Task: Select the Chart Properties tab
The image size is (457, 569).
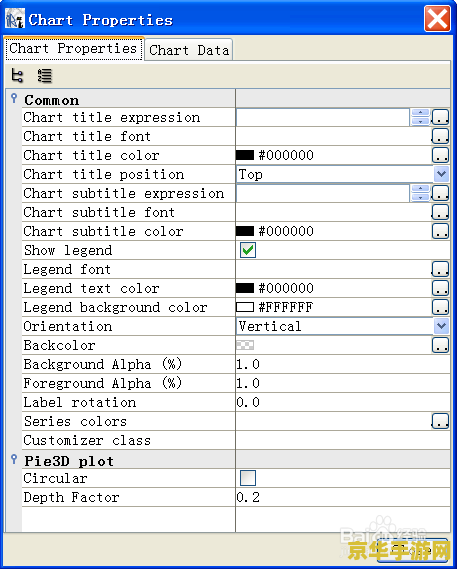Action: [x=73, y=49]
